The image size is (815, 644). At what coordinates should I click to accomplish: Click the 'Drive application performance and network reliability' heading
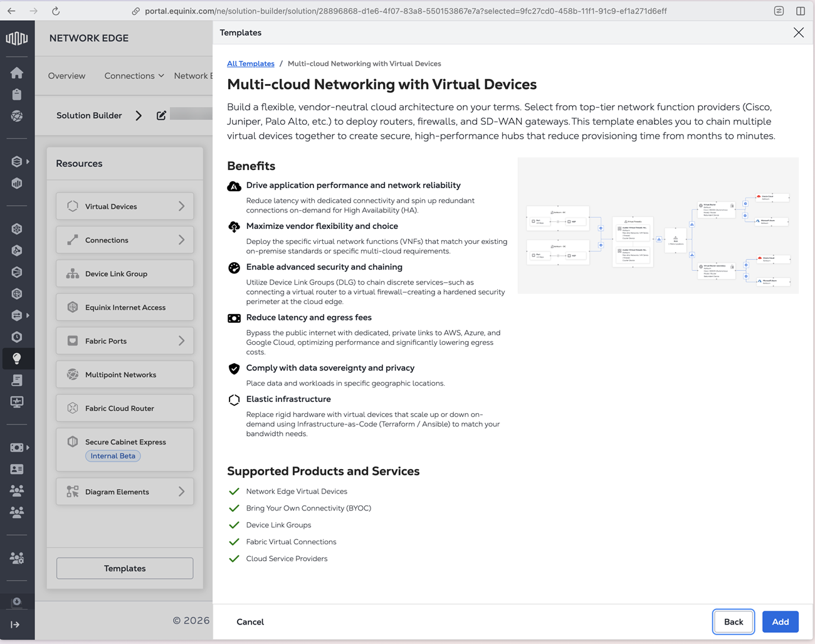click(354, 186)
